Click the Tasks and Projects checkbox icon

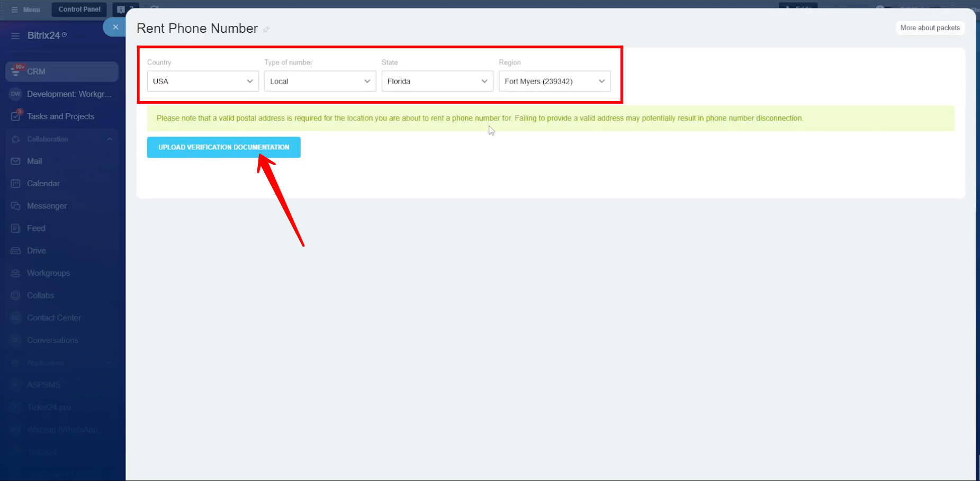coord(15,116)
